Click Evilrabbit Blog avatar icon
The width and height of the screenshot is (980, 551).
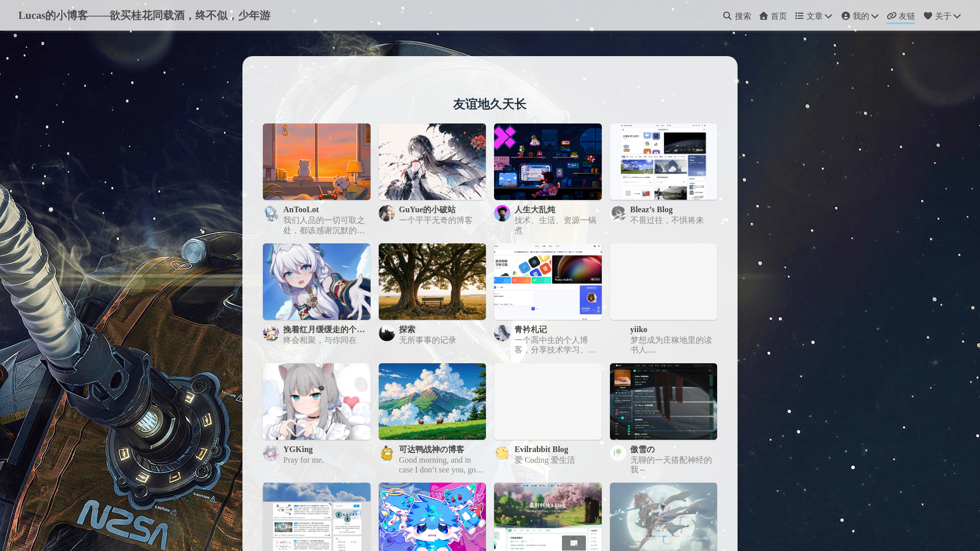pyautogui.click(x=502, y=453)
